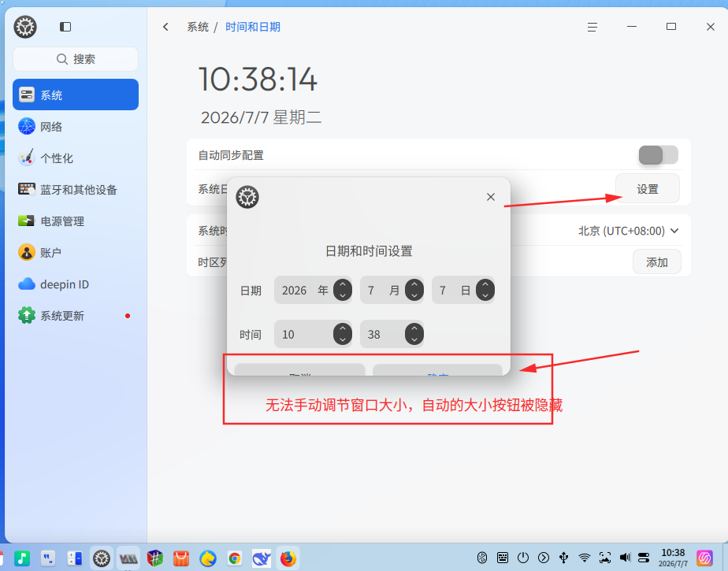Open the Wi-Fi tray icon

[x=584, y=558]
